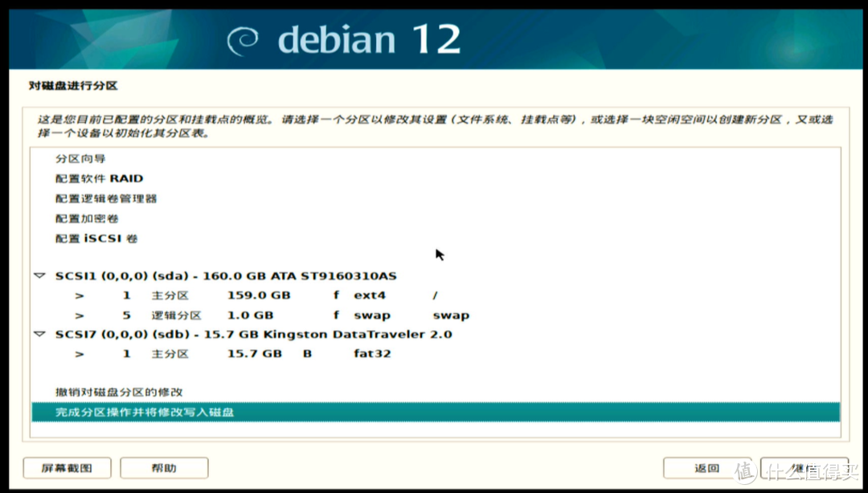868x493 pixels.
Task: Select 撤销对磁盘分区的修改 undo entry
Action: 119,393
